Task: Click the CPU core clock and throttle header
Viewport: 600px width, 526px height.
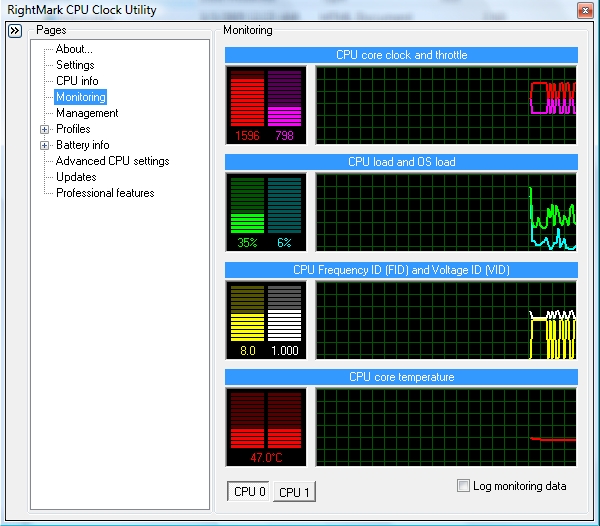Action: [x=401, y=55]
